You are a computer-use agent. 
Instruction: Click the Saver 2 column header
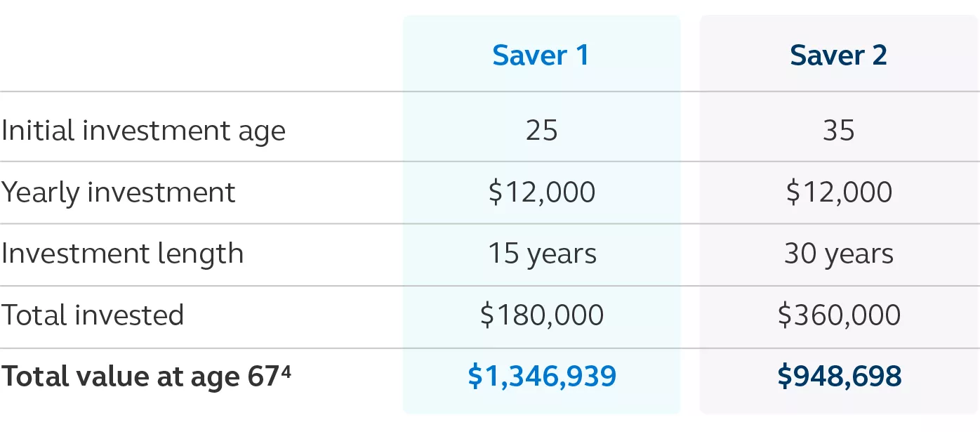tap(838, 55)
